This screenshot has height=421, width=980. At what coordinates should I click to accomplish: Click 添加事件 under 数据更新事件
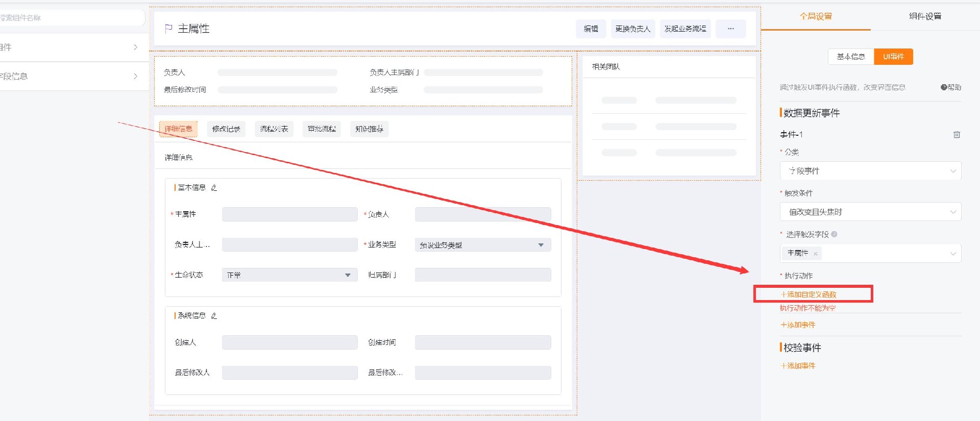[x=798, y=325]
